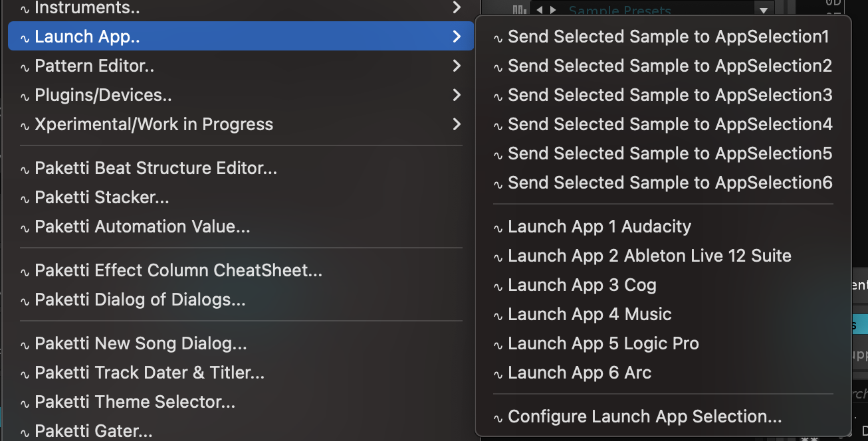Launch App 1 Audacity
Image resolution: width=868 pixels, height=441 pixels.
pyautogui.click(x=599, y=226)
